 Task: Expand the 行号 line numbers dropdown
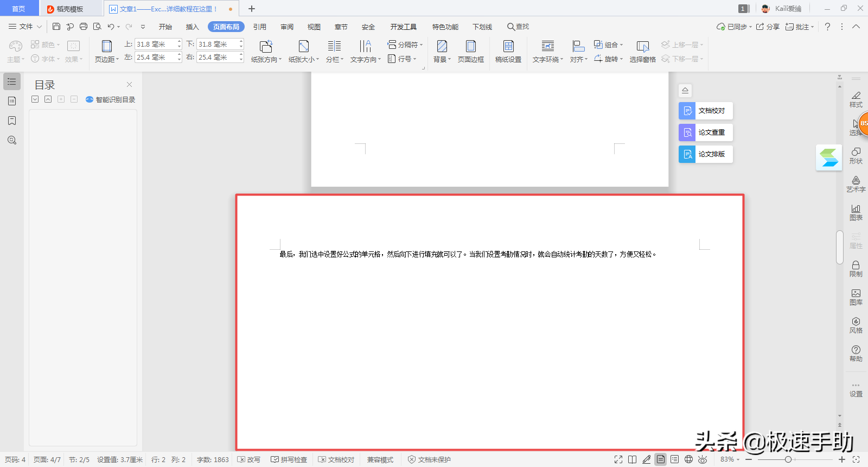pos(402,59)
